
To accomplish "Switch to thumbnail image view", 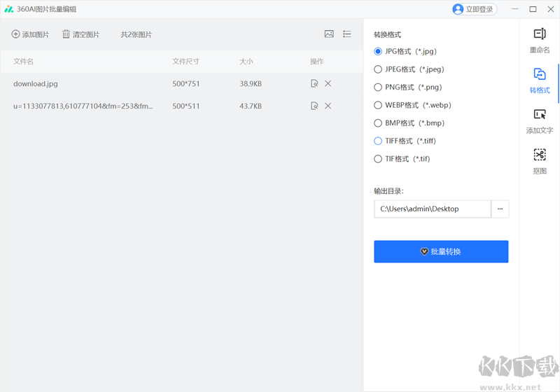I will (x=329, y=34).
